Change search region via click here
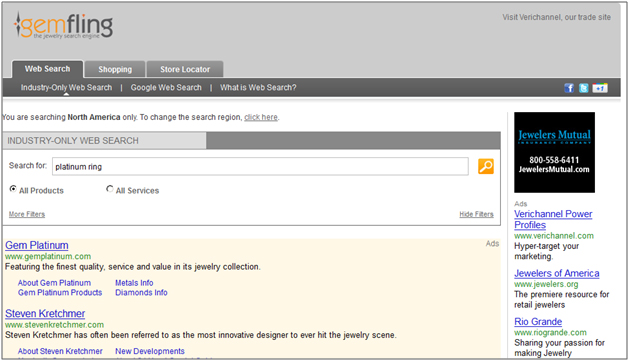630x361 pixels. (x=261, y=117)
